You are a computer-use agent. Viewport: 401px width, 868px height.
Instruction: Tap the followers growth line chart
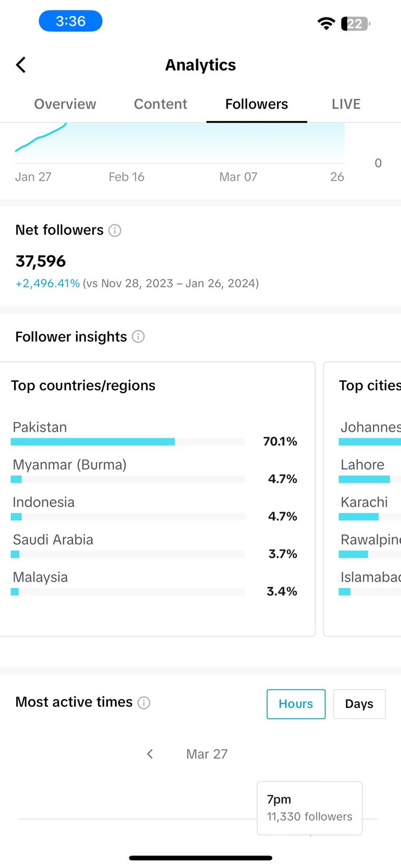[180, 143]
